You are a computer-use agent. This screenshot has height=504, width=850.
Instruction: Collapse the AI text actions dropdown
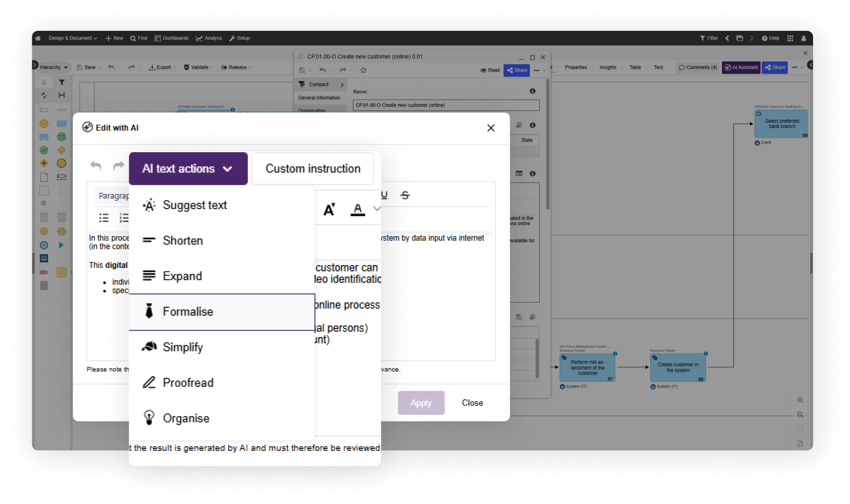coord(188,169)
